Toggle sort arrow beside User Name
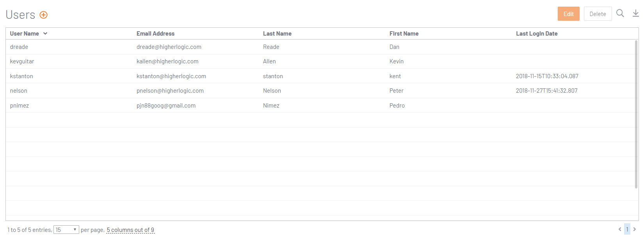Image resolution: width=644 pixels, height=237 pixels. pyautogui.click(x=45, y=34)
